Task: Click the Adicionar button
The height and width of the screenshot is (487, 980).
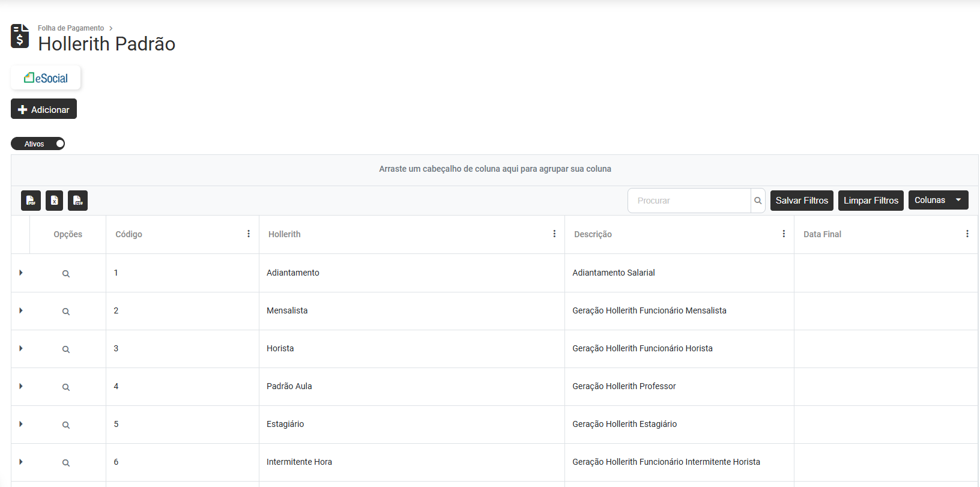Action: pos(44,109)
